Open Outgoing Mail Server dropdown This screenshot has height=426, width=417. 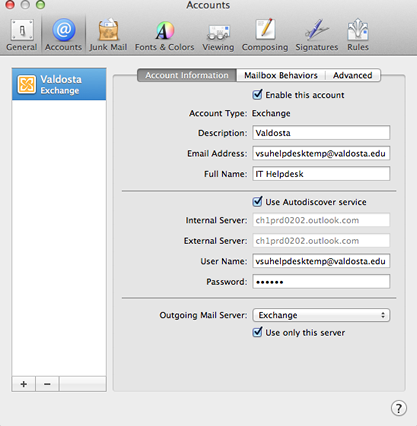pyautogui.click(x=321, y=315)
